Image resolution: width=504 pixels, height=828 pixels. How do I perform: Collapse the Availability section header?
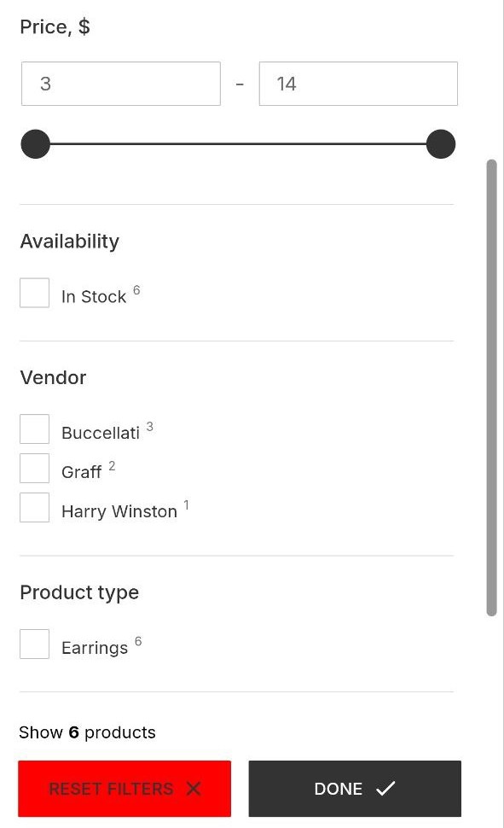click(x=69, y=242)
